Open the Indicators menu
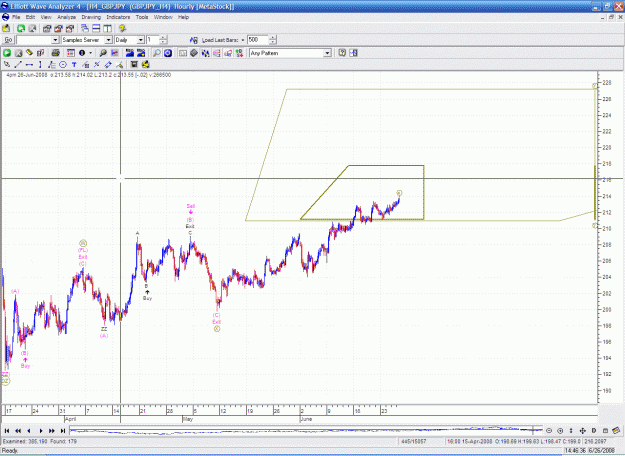 point(118,17)
